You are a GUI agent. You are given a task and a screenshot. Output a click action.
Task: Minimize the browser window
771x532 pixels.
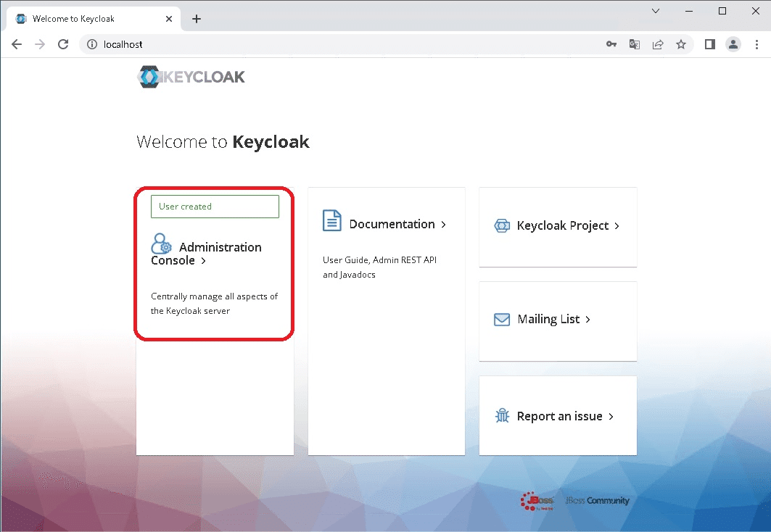[x=689, y=11]
